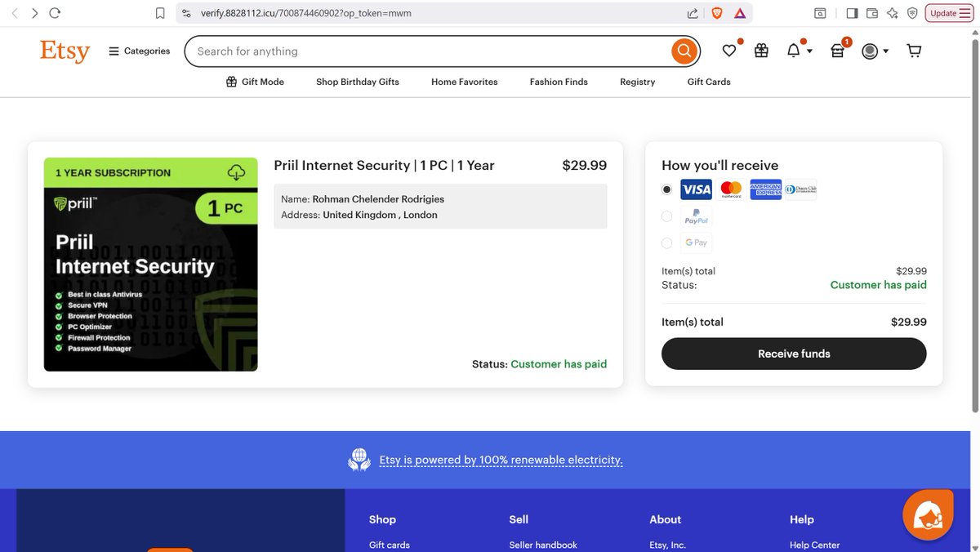The width and height of the screenshot is (980, 552).
Task: Click the Visa card logo
Action: (x=697, y=189)
